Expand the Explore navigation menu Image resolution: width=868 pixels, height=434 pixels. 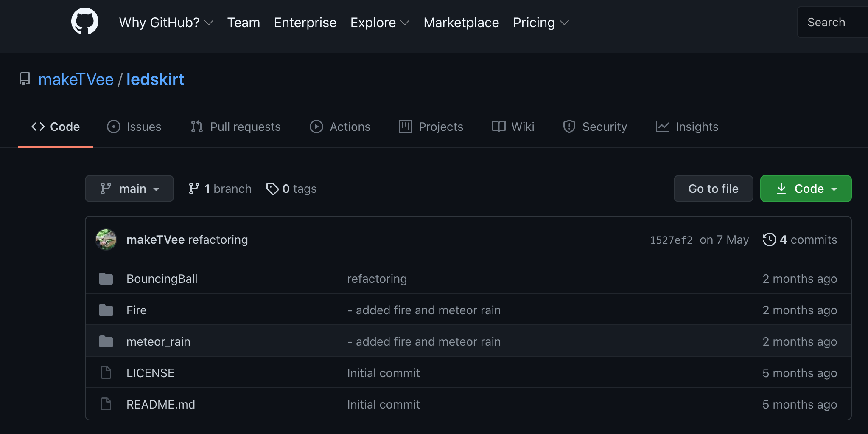(x=380, y=23)
